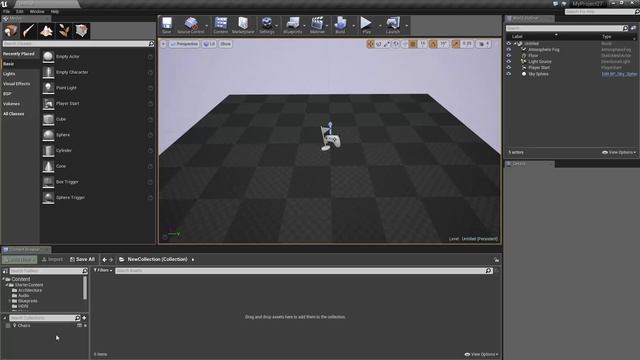Open the viewport options arrow menu

click(x=163, y=44)
